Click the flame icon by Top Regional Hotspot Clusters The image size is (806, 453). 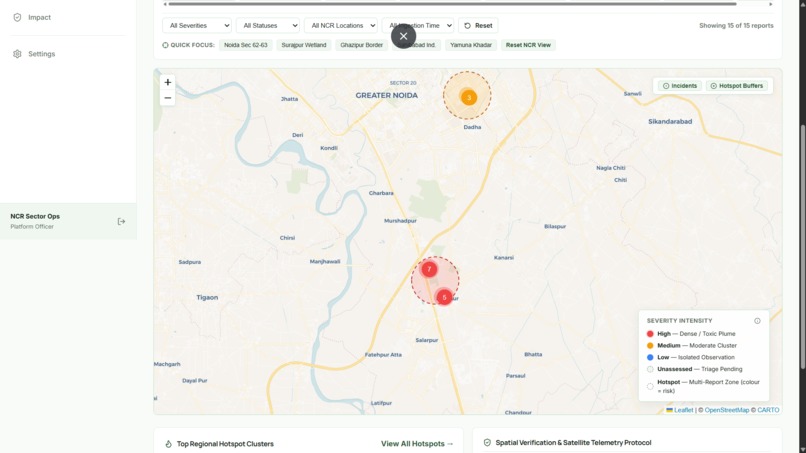[x=168, y=444]
